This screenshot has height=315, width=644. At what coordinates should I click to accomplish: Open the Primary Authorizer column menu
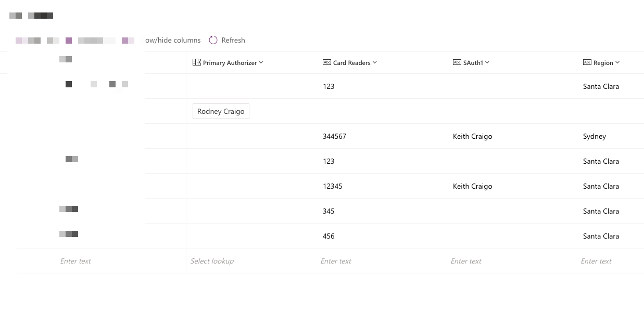point(260,62)
